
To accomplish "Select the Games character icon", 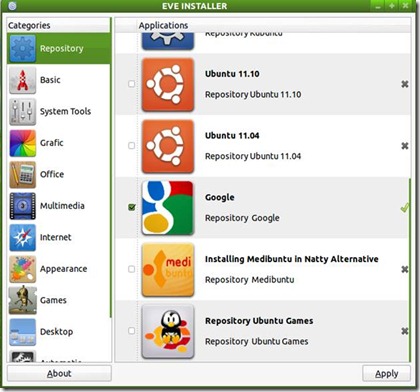I will coord(23,300).
